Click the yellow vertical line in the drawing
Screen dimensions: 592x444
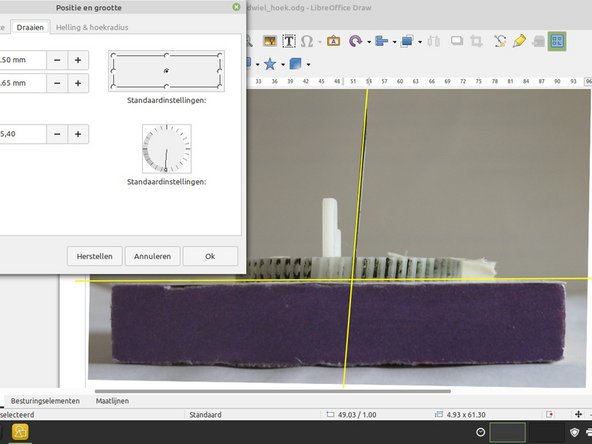355,238
